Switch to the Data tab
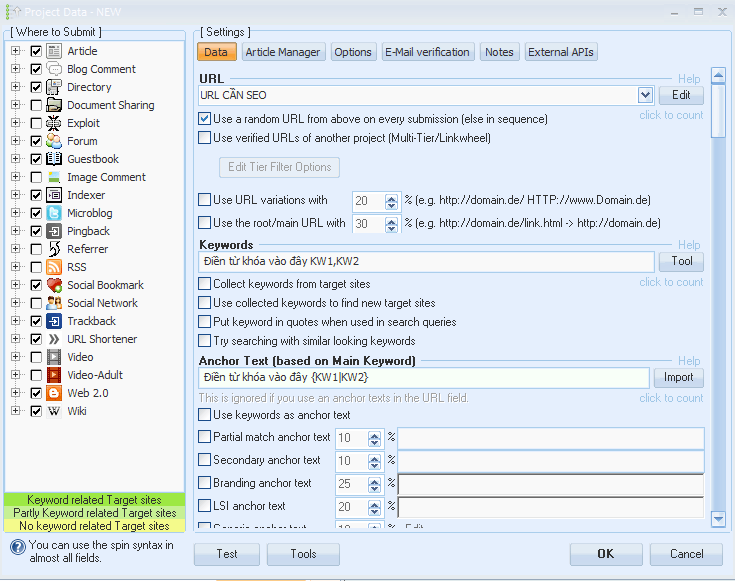The image size is (735, 581). coord(217,52)
